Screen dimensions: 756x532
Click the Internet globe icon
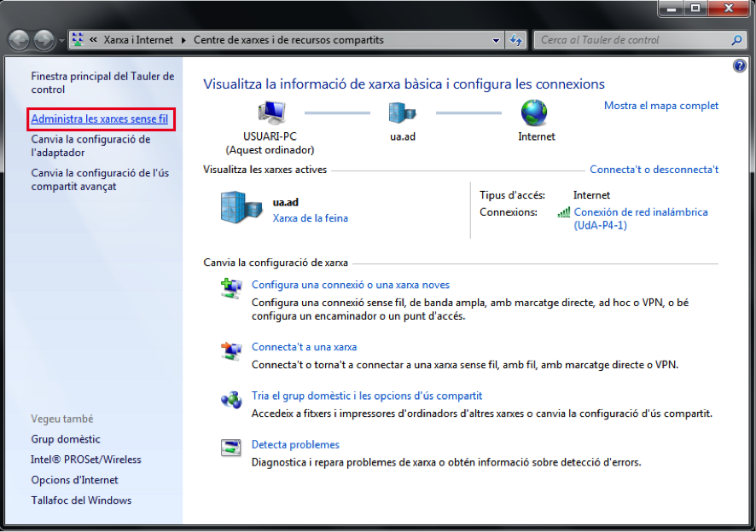534,113
